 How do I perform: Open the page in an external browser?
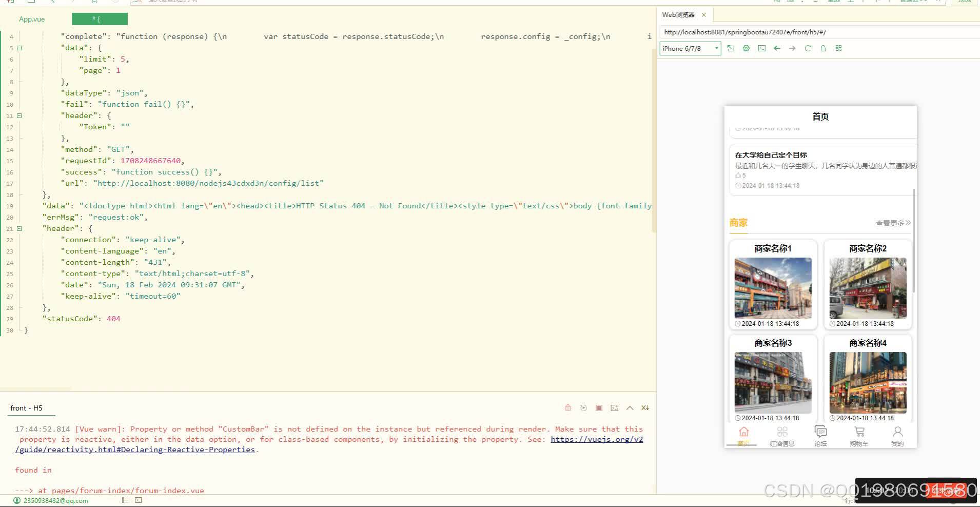731,48
